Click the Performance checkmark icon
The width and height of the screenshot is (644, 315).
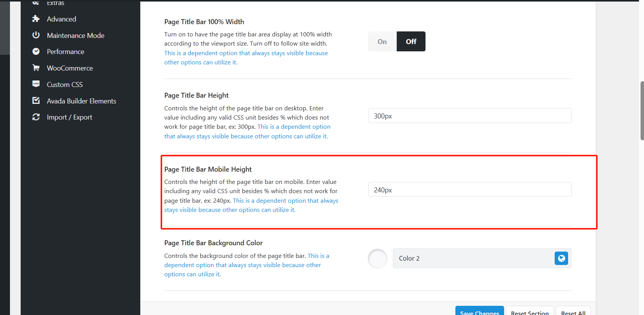[36, 51]
